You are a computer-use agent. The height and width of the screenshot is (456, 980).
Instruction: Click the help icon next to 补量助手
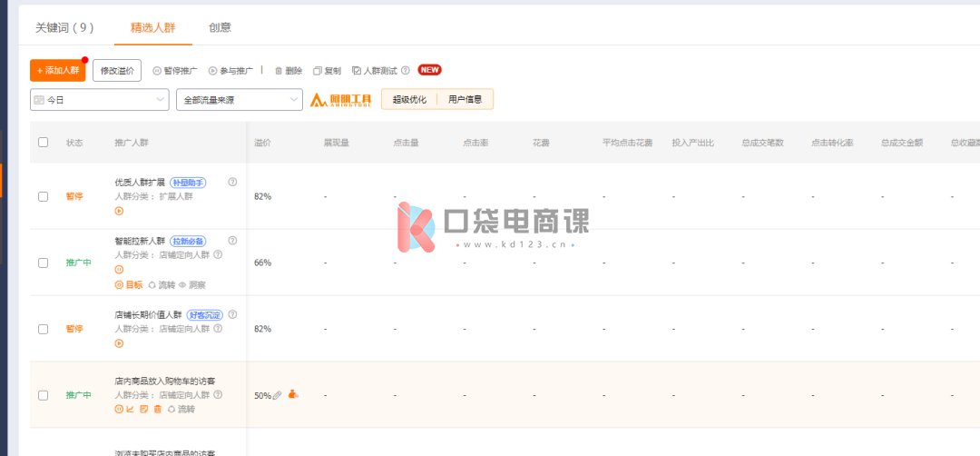[x=232, y=182]
